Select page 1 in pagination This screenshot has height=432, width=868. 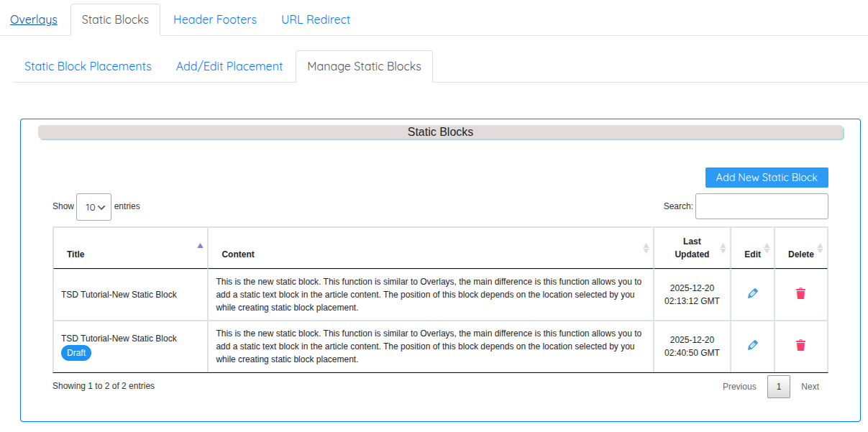(x=779, y=387)
